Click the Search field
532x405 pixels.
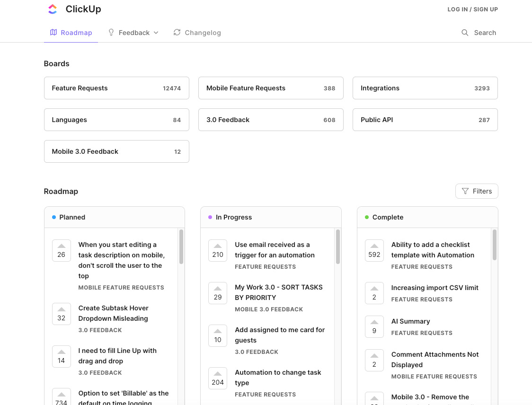(x=479, y=33)
